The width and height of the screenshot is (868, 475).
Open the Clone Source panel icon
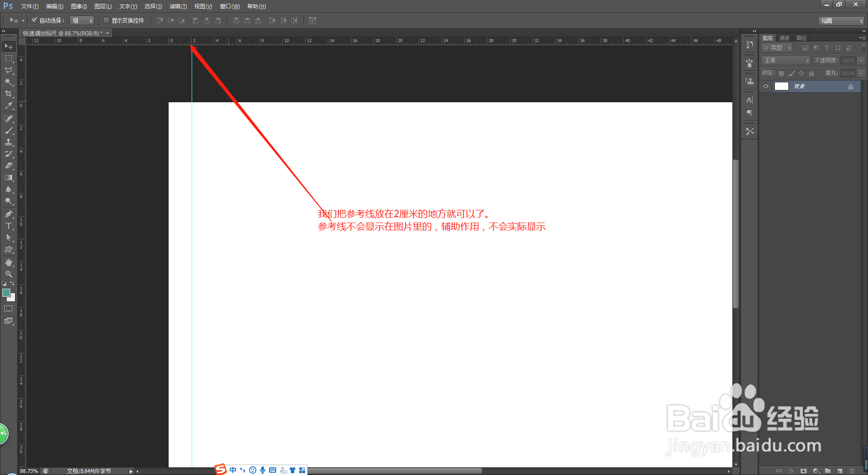tap(750, 81)
